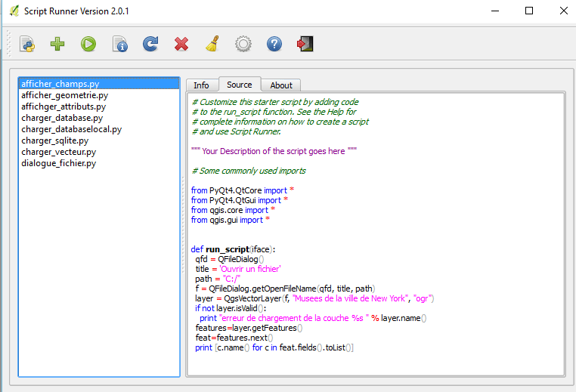Select afficher_champs.py in the script list
This screenshot has height=392, width=576.
coord(99,84)
